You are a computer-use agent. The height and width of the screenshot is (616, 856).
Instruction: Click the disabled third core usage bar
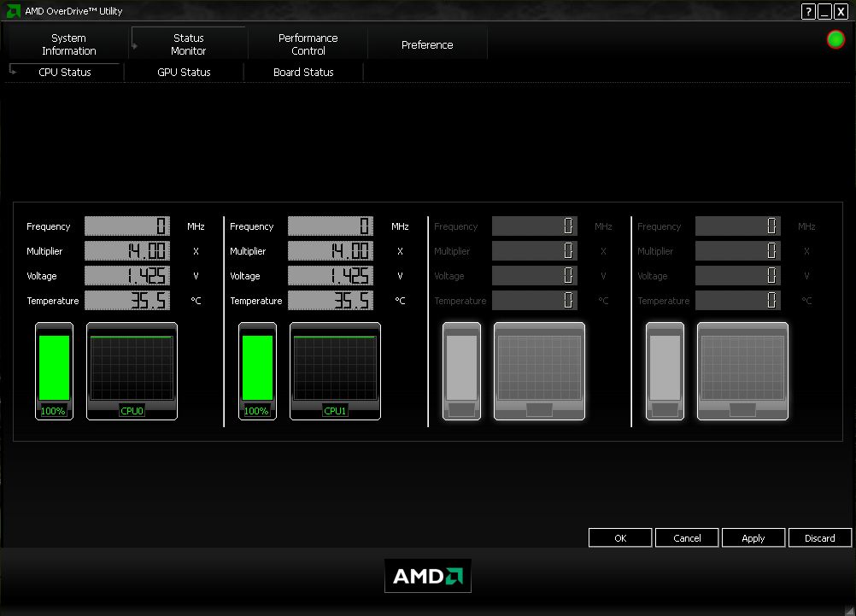[x=461, y=371]
